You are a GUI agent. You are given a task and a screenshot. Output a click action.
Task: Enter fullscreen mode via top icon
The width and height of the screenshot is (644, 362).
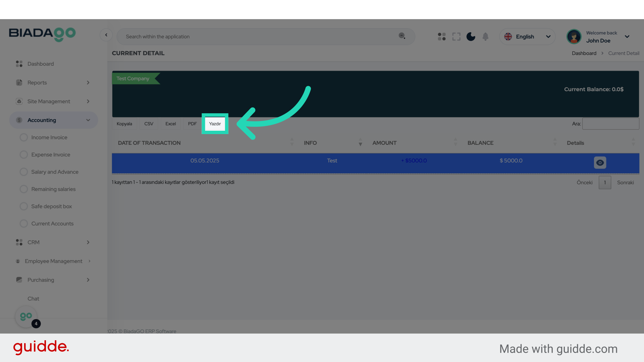click(456, 37)
